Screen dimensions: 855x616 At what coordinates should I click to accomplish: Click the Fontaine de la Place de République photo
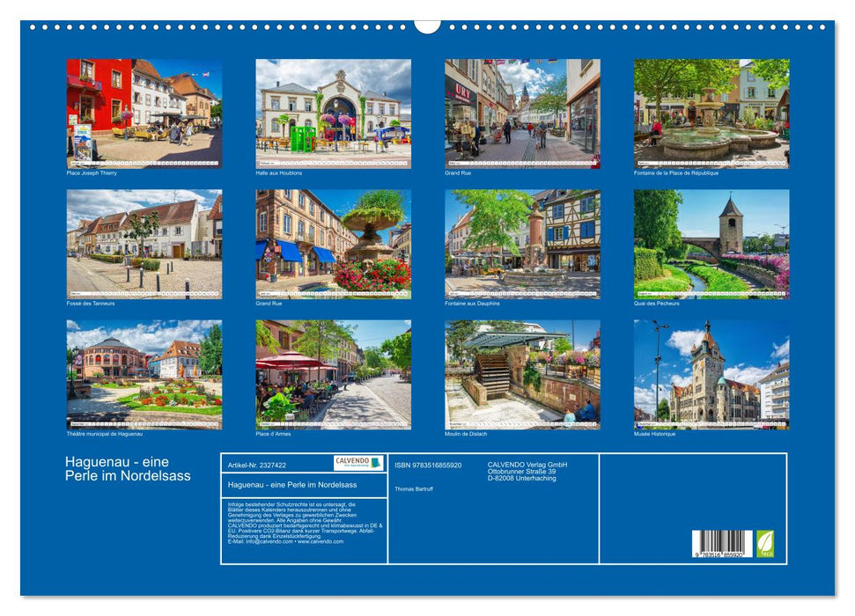click(x=711, y=114)
